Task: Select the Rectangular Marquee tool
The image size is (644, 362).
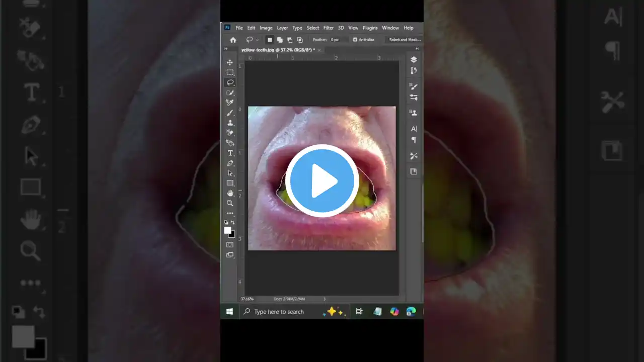Action: point(230,72)
